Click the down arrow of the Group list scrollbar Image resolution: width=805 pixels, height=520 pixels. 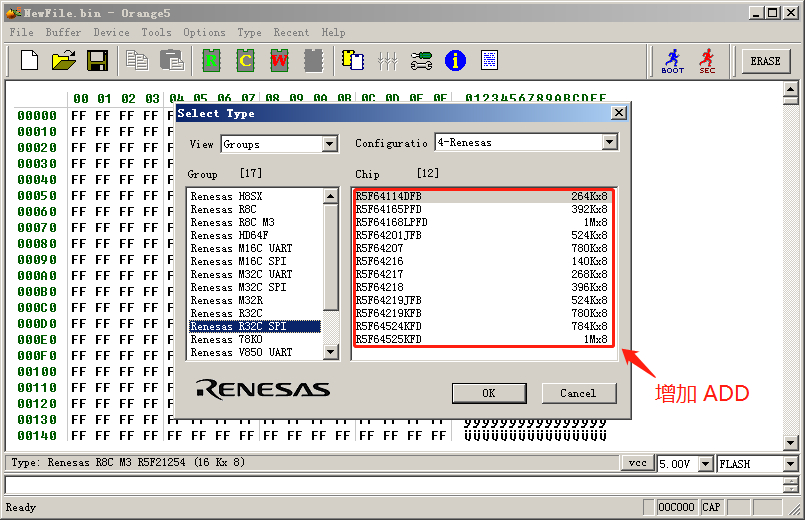pos(331,352)
